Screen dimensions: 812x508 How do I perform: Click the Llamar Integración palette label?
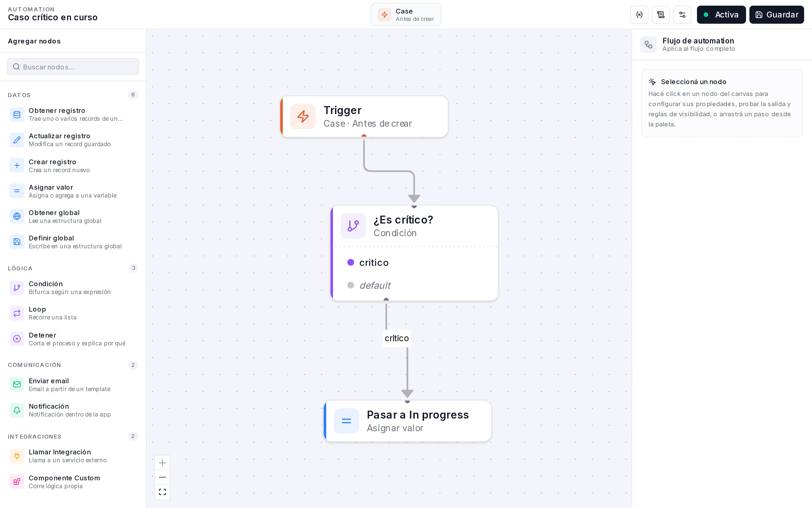(x=60, y=452)
